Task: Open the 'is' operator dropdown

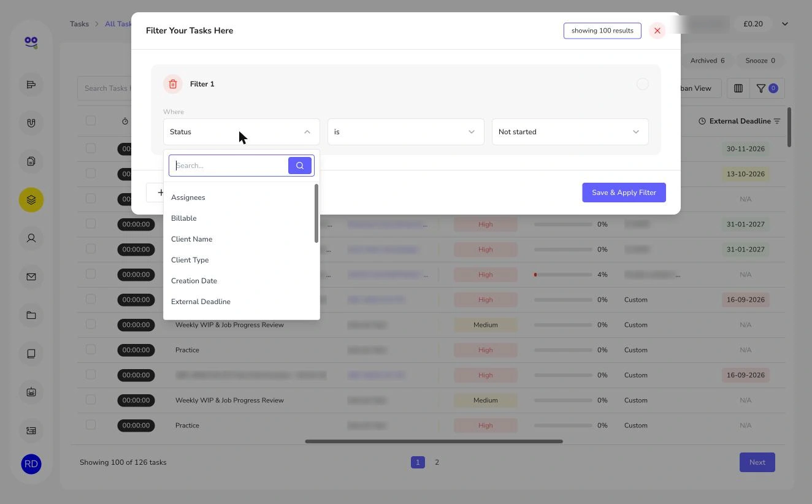Action: pos(406,132)
